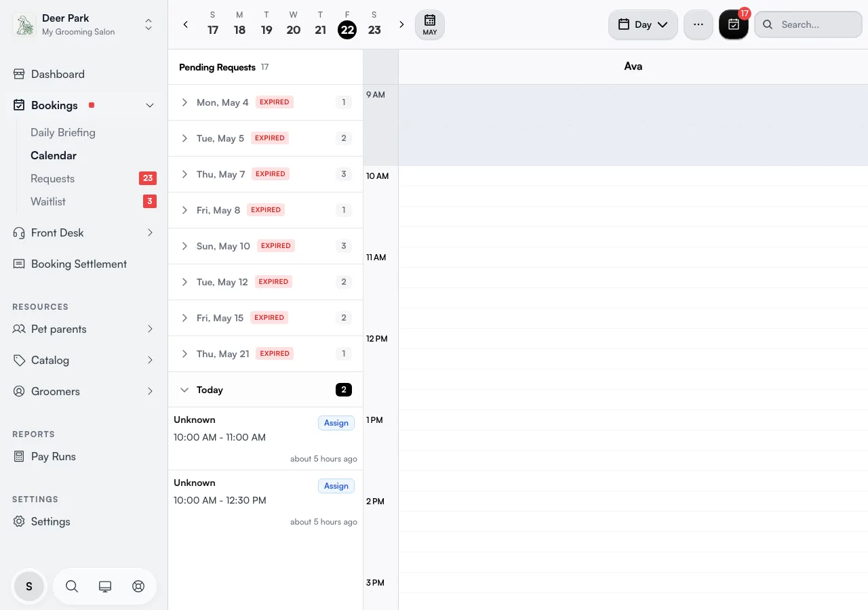The width and height of the screenshot is (868, 610).
Task: Click the user avatar S
Action: [29, 586]
